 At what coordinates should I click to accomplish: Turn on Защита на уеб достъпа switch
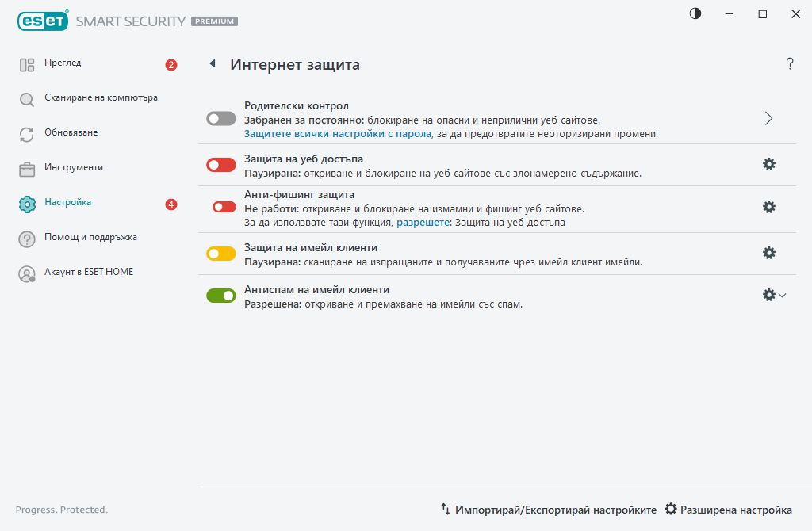[x=221, y=165]
